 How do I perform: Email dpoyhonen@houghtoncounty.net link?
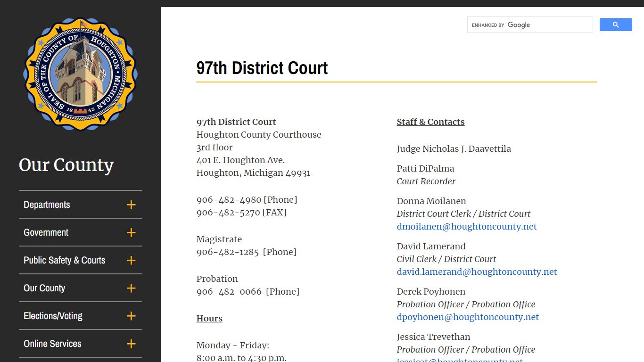tap(468, 317)
